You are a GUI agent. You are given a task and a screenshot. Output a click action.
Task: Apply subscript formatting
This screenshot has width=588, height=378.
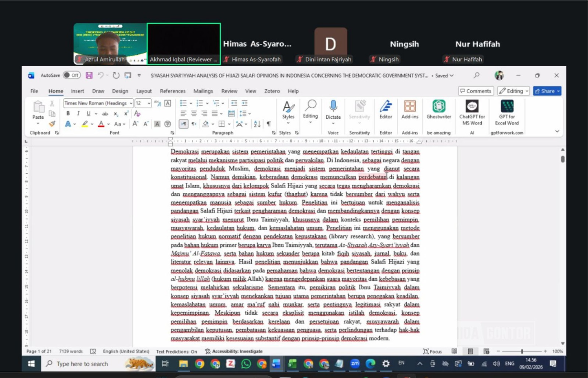tap(116, 114)
